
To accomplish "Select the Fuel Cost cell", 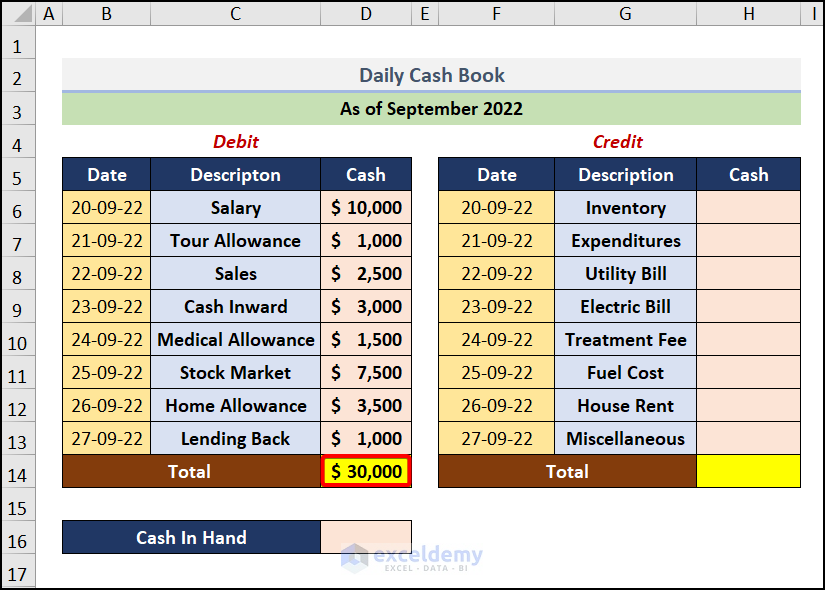I will coord(626,373).
